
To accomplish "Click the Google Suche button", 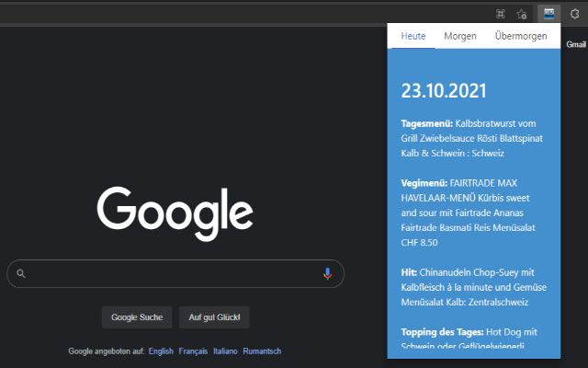I will [x=137, y=317].
